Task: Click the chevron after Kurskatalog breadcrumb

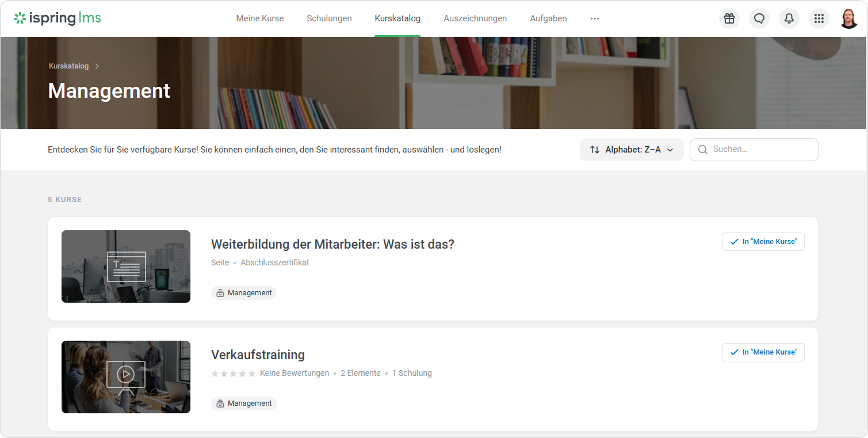Action: coord(97,66)
